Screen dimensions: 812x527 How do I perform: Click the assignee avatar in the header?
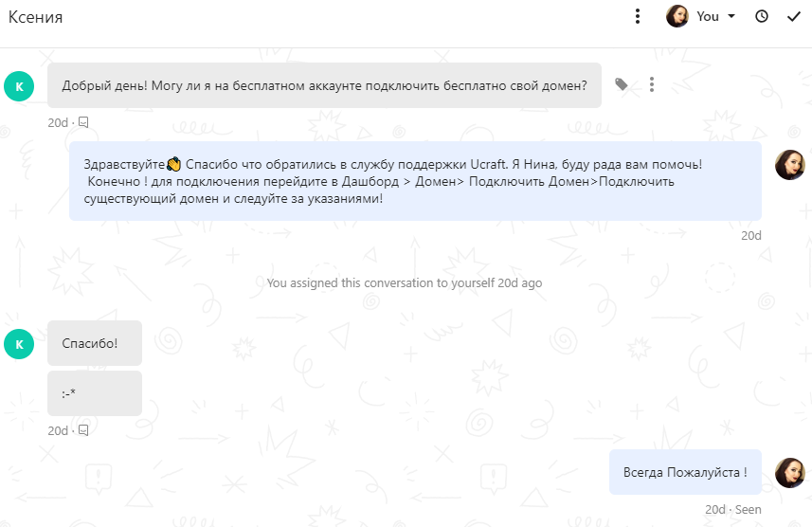point(677,16)
